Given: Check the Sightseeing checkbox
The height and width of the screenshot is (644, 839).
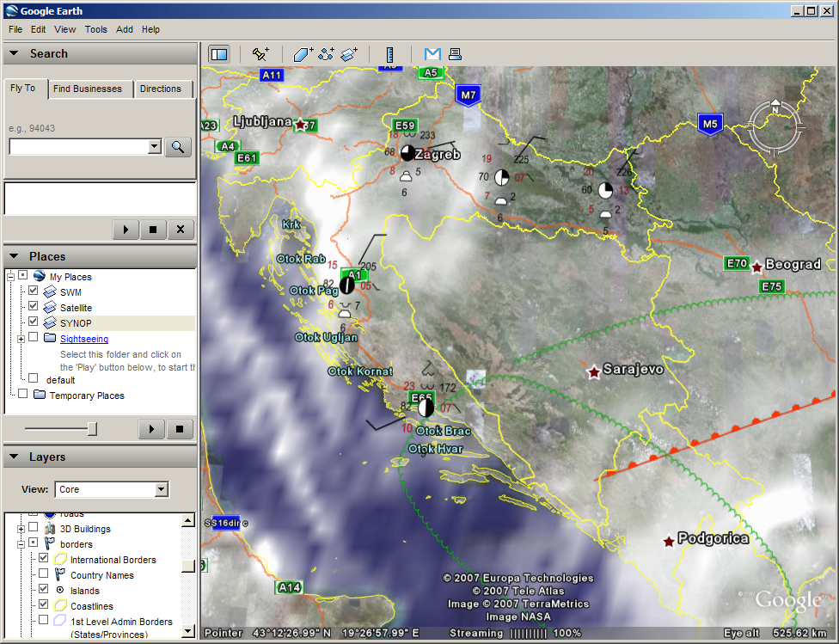Looking at the screenshot, I should (x=34, y=337).
